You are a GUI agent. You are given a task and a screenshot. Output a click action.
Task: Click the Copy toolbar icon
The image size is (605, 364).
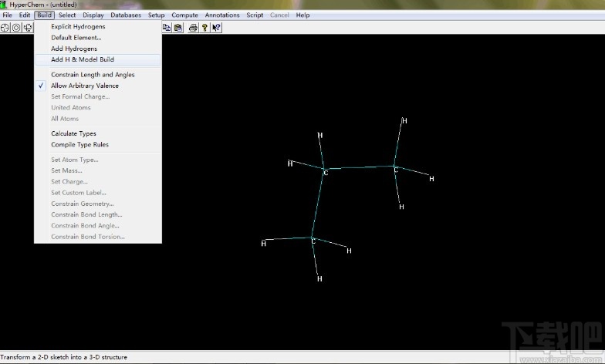167,28
